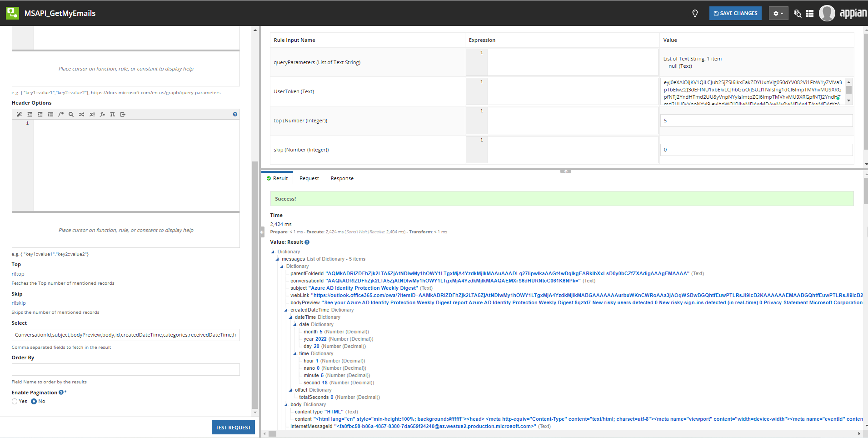
Task: Open the Response tab
Action: [x=342, y=178]
